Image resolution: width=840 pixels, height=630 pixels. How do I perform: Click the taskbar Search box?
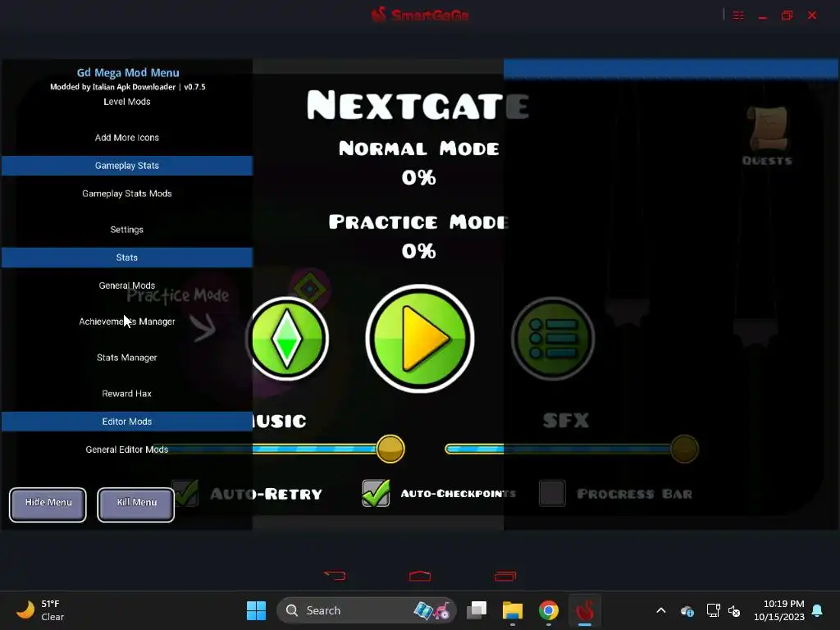pyautogui.click(x=367, y=610)
